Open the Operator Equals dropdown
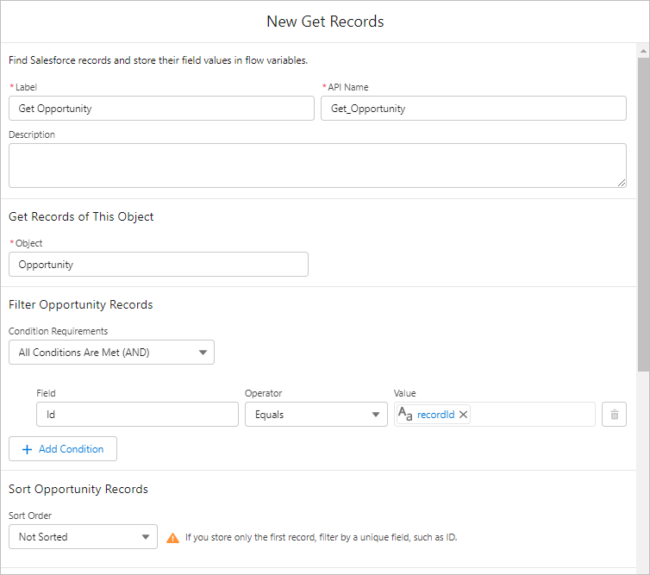The height and width of the screenshot is (575, 650). click(316, 414)
